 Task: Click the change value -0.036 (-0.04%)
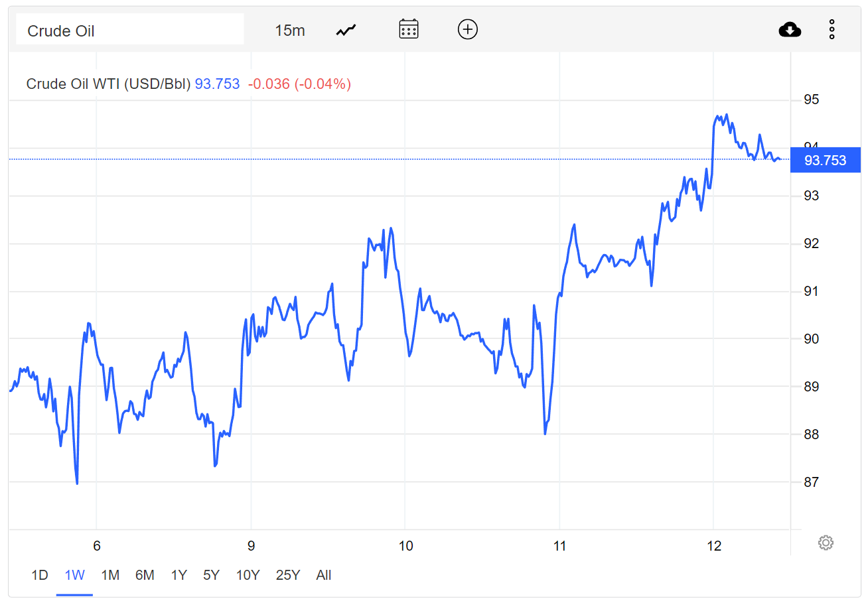(299, 84)
